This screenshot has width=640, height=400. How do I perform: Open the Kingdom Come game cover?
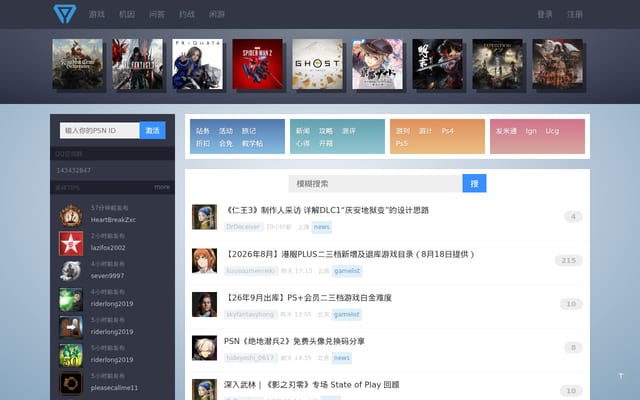(x=78, y=64)
